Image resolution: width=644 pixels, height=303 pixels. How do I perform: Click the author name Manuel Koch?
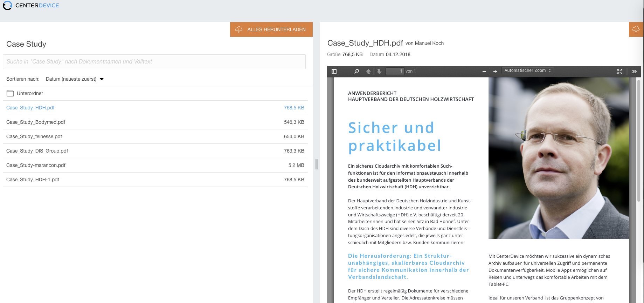(429, 43)
